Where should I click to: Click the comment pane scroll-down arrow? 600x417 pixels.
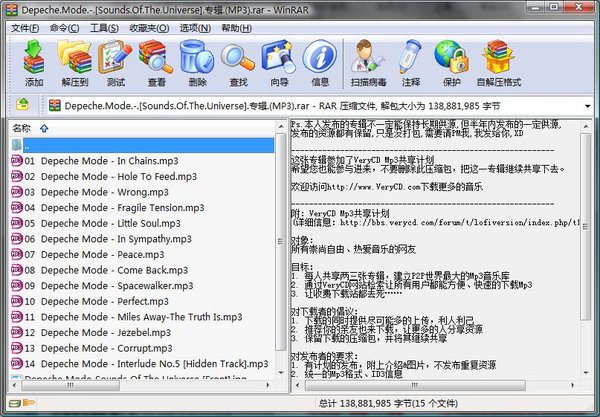pyautogui.click(x=585, y=372)
